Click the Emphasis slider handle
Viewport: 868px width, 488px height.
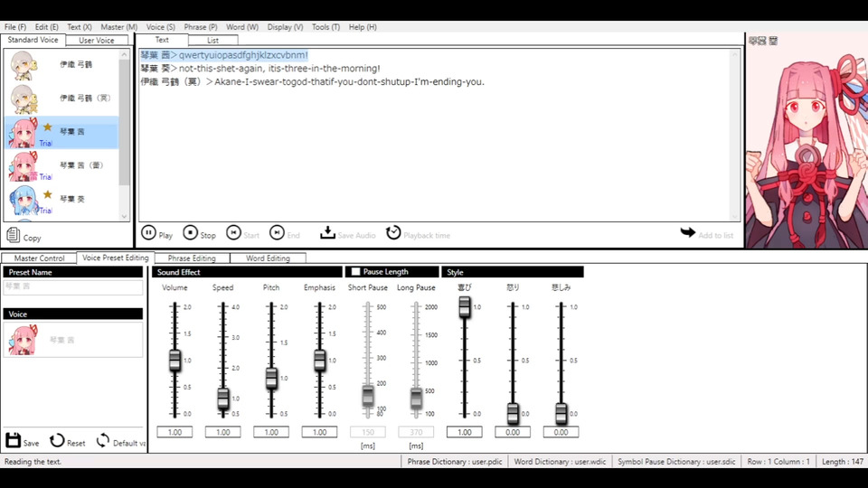319,361
